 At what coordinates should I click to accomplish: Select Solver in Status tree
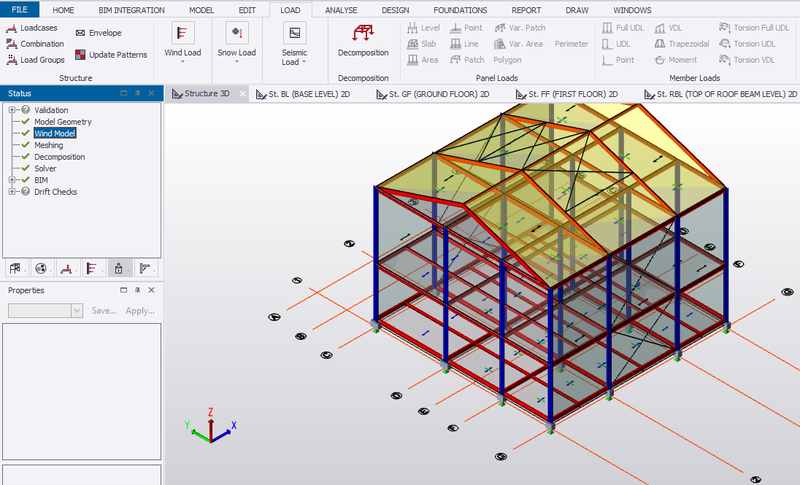(x=45, y=168)
